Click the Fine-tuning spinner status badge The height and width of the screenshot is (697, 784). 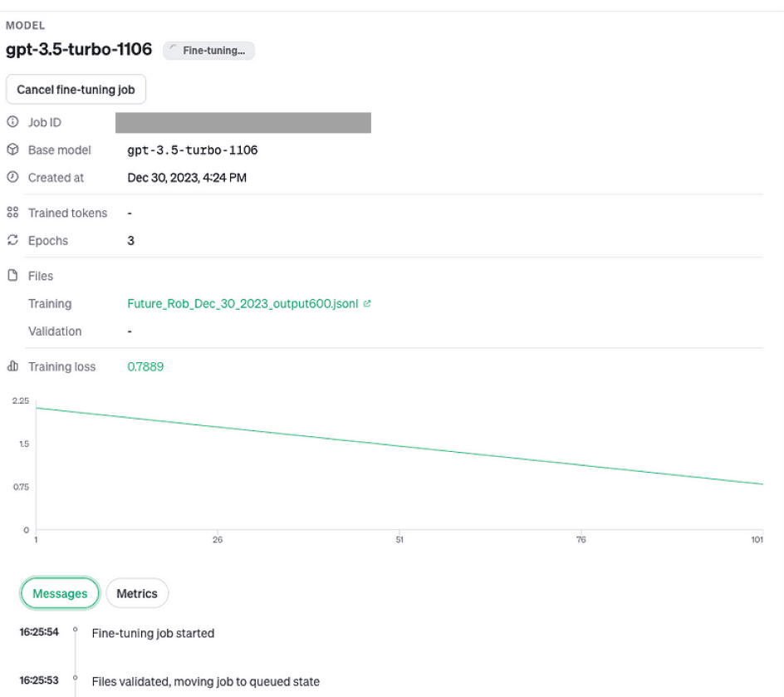click(209, 51)
